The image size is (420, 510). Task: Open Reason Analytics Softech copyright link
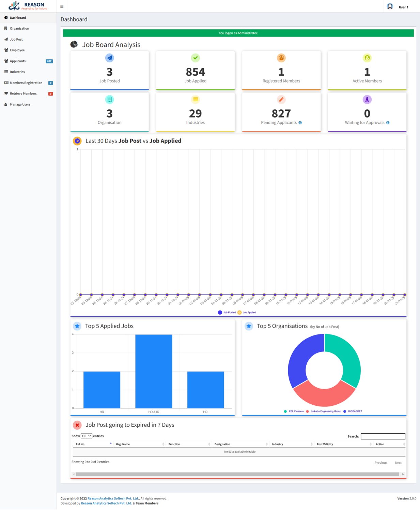pyautogui.click(x=113, y=498)
